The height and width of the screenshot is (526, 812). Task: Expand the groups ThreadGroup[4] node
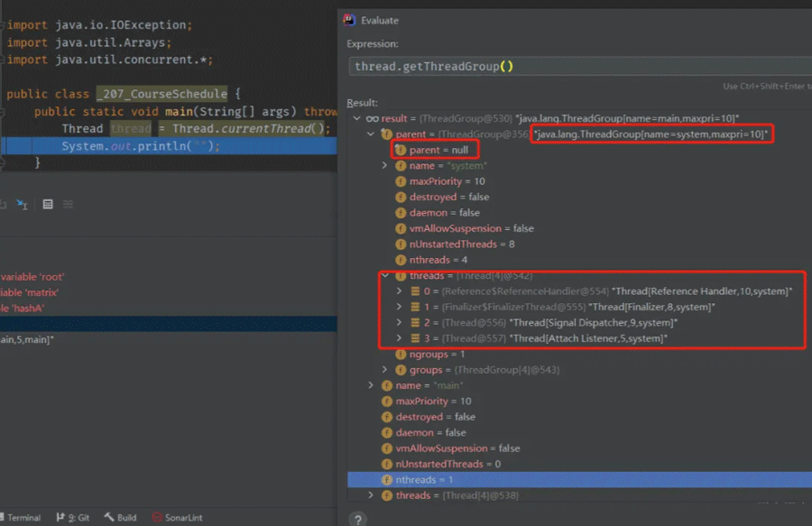click(385, 370)
